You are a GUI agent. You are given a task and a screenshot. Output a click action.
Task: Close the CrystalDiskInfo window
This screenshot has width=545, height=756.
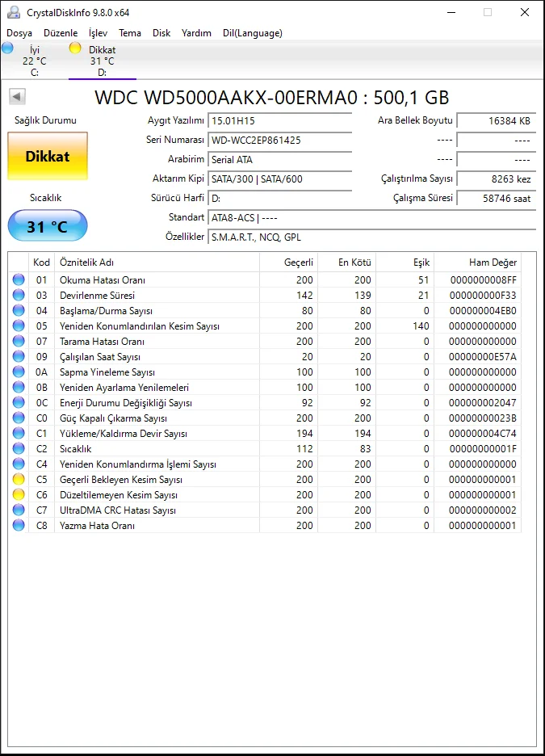(525, 12)
